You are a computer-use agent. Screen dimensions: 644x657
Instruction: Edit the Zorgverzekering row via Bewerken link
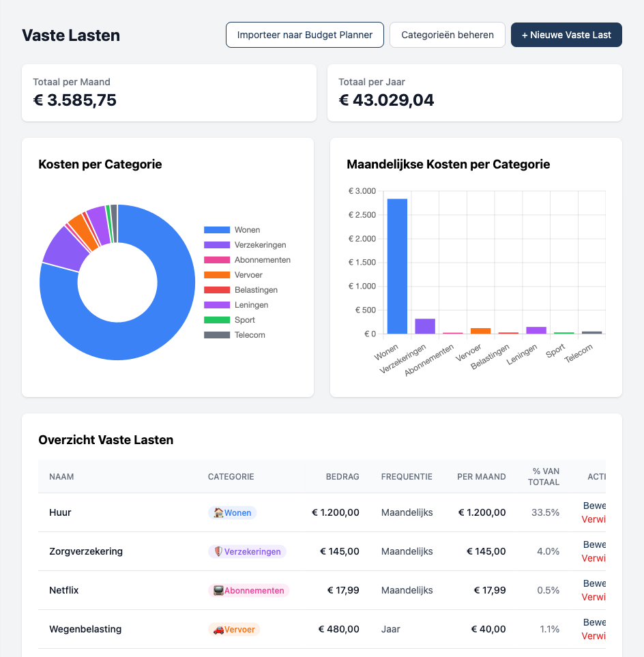click(594, 544)
